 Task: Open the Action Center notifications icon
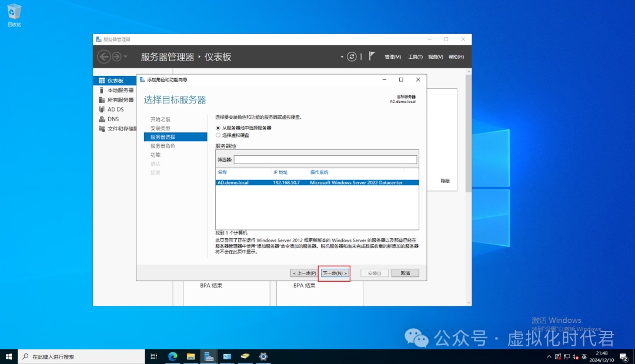tap(624, 357)
